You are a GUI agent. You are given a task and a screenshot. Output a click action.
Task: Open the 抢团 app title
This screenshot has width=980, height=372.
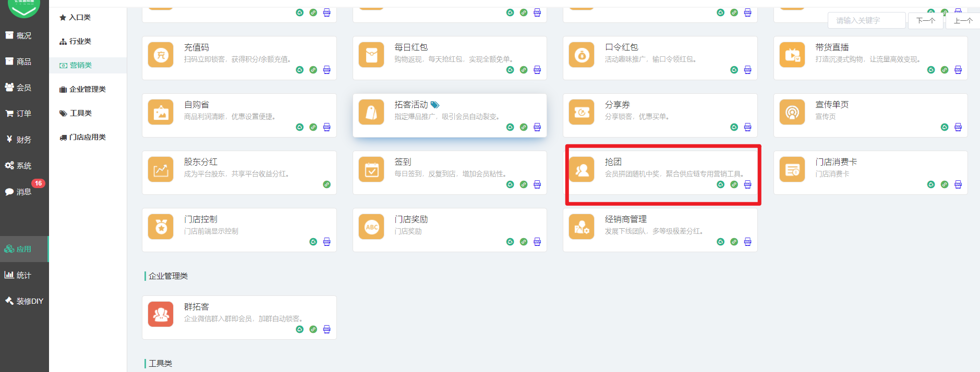click(x=613, y=162)
